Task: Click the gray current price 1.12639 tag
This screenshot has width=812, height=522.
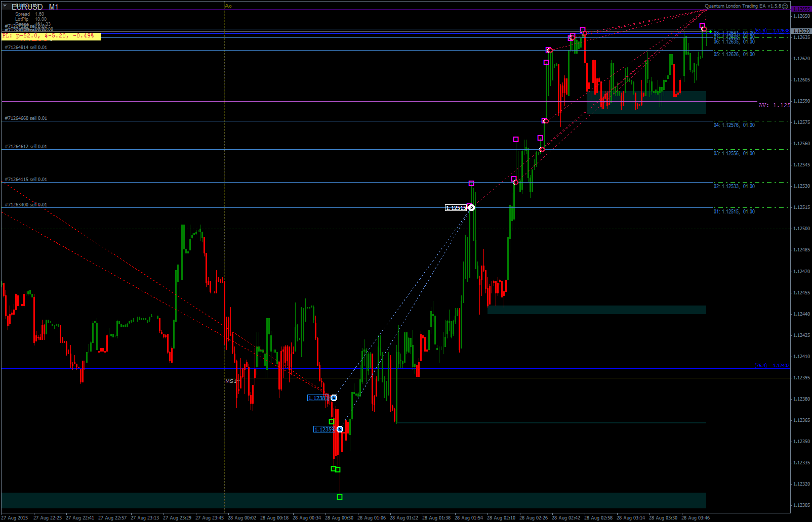Action: tap(801, 31)
